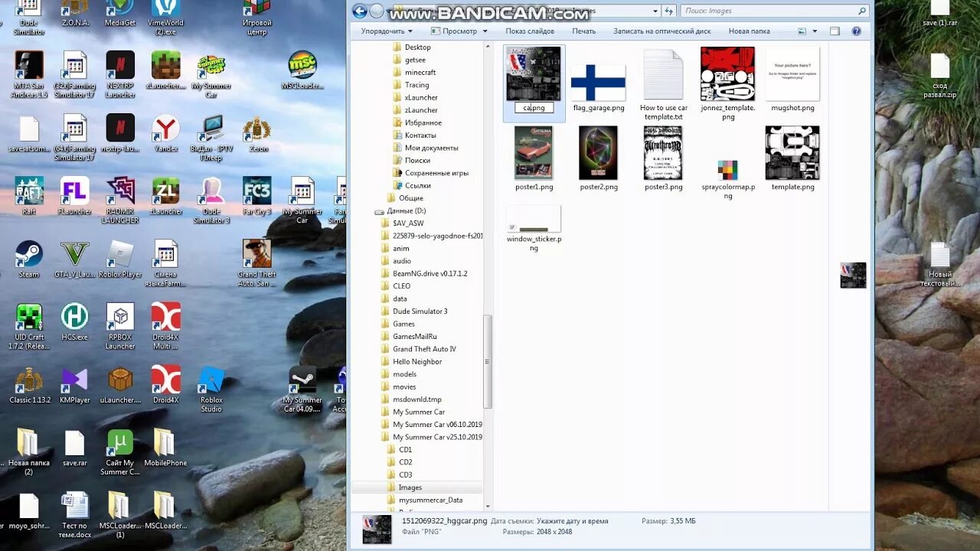Select Сохраненные игры in navigation pane

[436, 173]
